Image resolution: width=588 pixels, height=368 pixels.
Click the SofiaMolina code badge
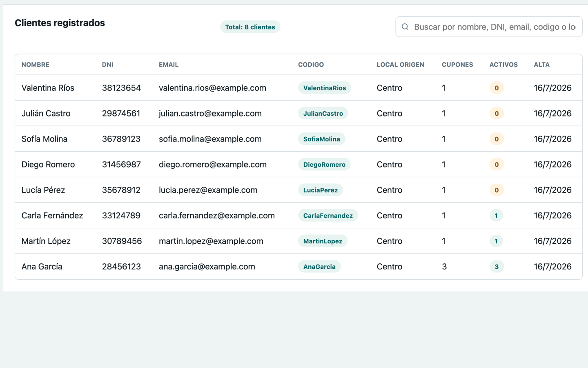click(x=322, y=139)
